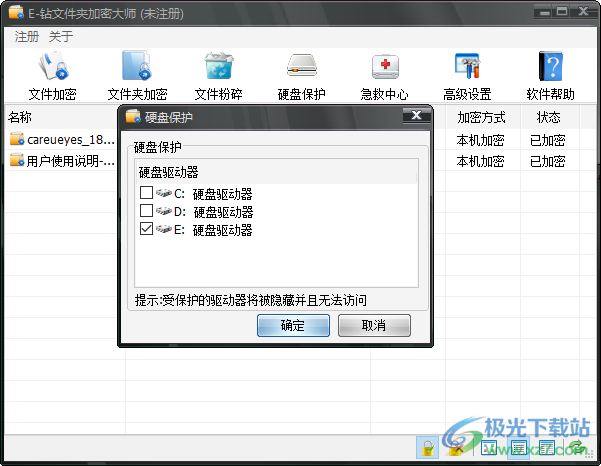The width and height of the screenshot is (601, 466).
Task: Open 高级设置 advanced settings
Action: (x=467, y=76)
